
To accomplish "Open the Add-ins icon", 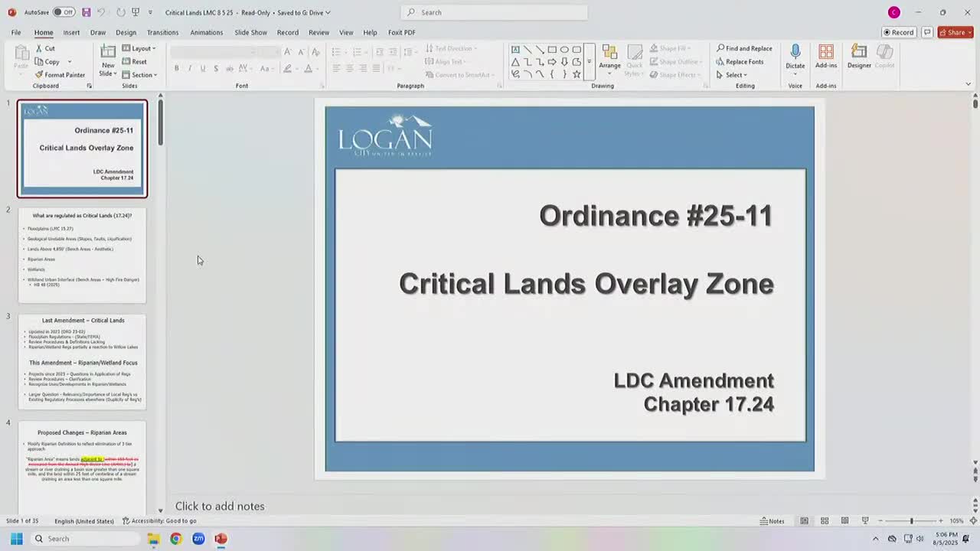I will (x=826, y=52).
